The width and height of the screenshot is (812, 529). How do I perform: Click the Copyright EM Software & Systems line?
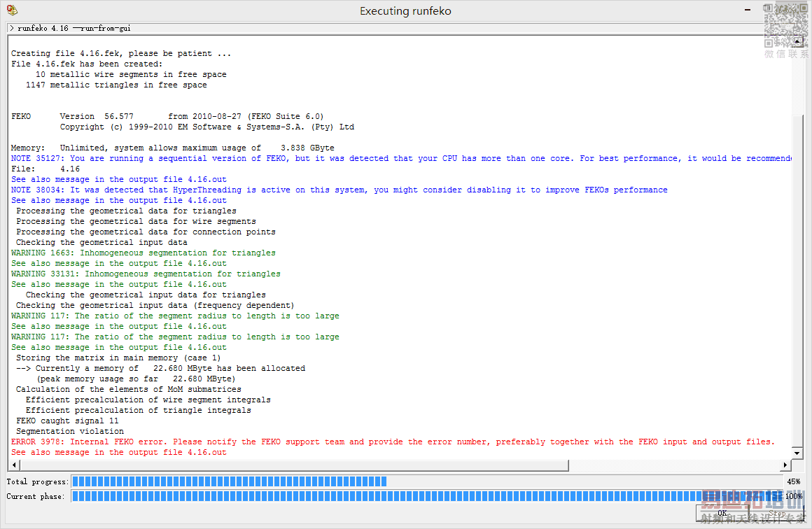(x=207, y=127)
